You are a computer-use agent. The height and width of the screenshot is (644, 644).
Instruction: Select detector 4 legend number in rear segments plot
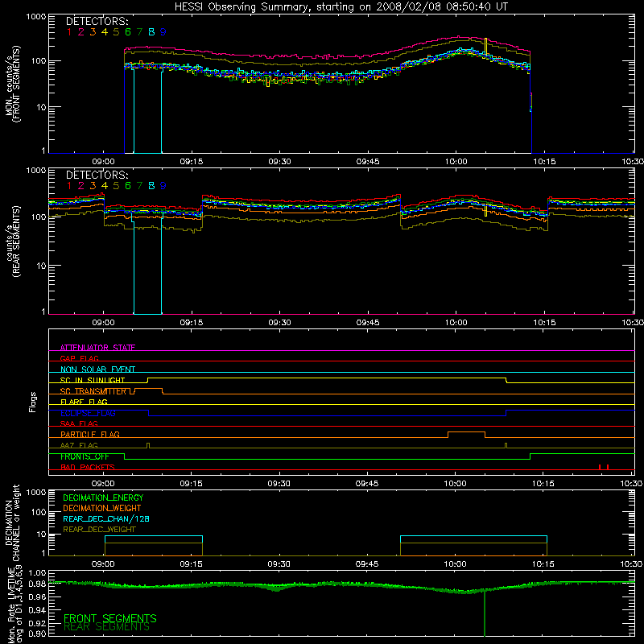pos(105,186)
